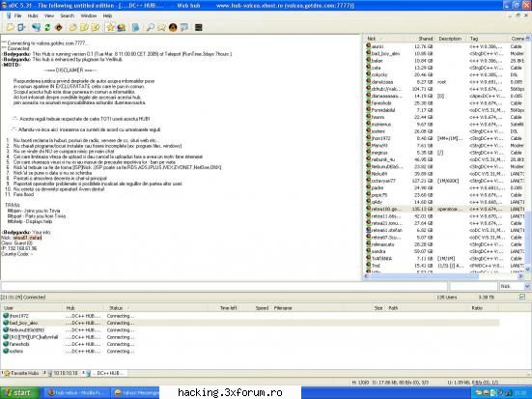Click user icon beside bad_boy_alex in transfers
This screenshot has width=532, height=399.
(x=6, y=323)
